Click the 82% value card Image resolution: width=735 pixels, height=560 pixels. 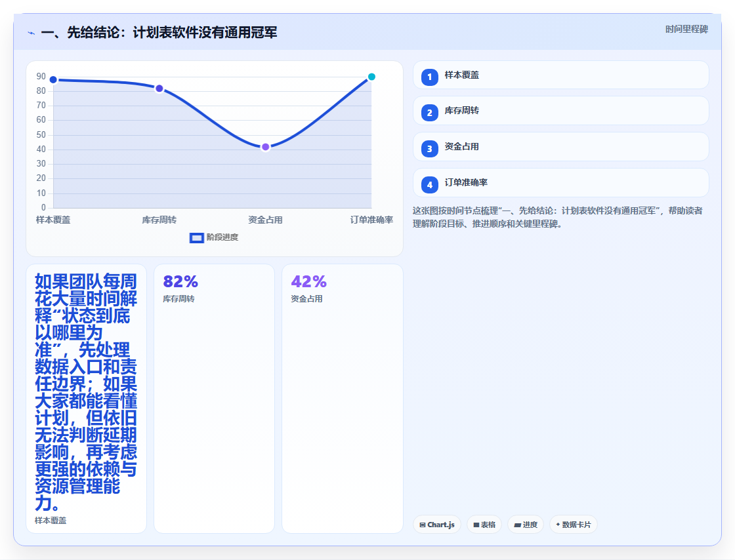pyautogui.click(x=214, y=399)
